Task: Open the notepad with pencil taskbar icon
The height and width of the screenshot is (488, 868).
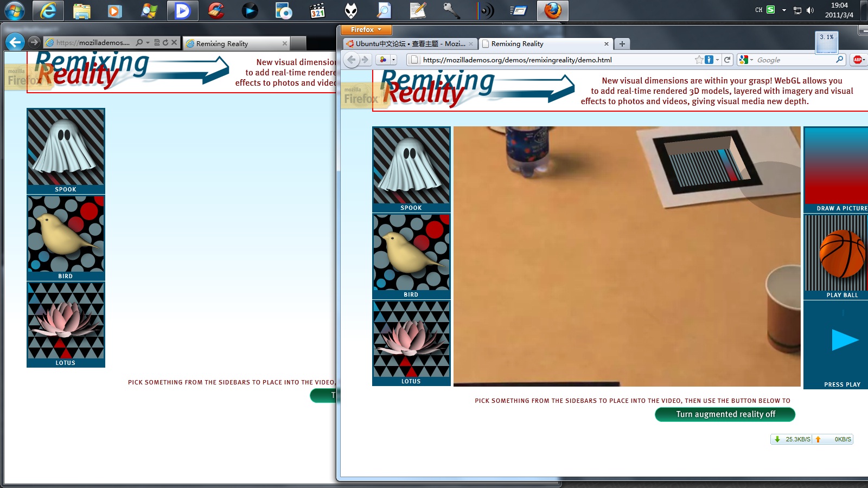Action: coord(418,10)
